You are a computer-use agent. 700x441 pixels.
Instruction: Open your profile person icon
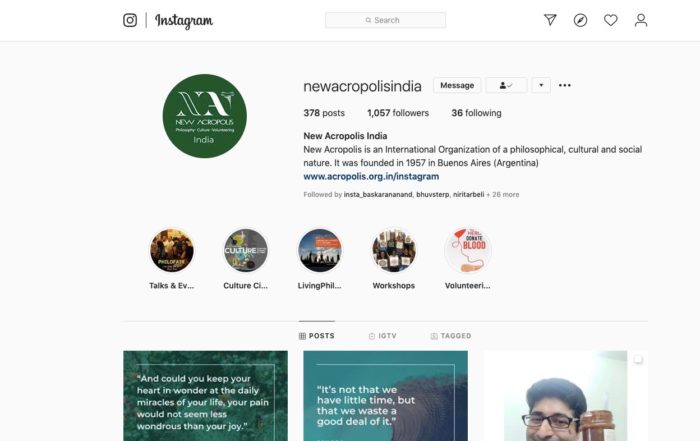tap(641, 20)
